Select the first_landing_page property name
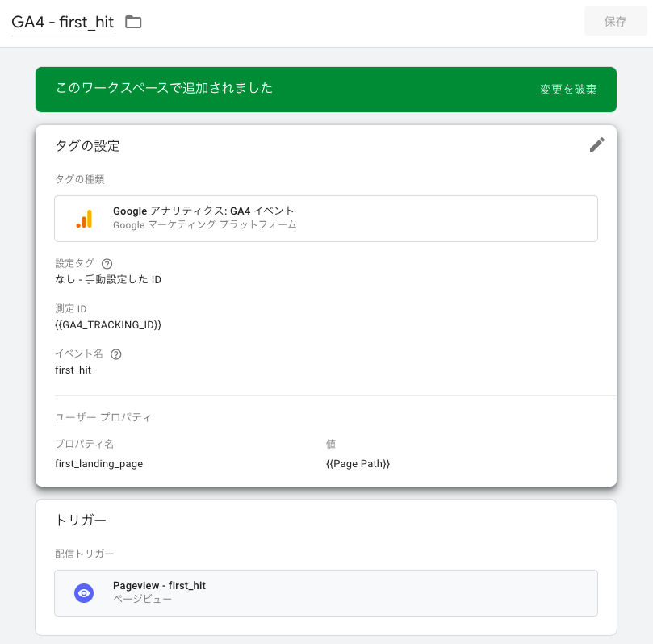This screenshot has height=644, width=653. tap(98, 464)
